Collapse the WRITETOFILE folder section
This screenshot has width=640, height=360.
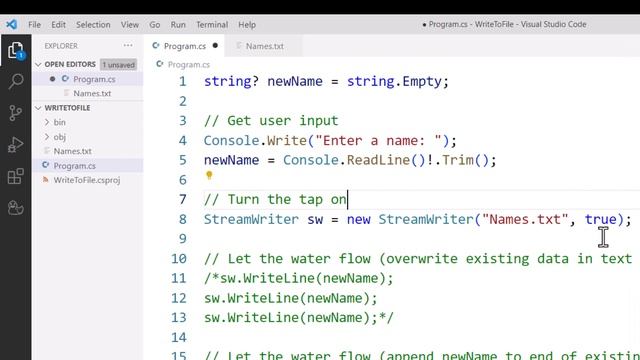38,108
